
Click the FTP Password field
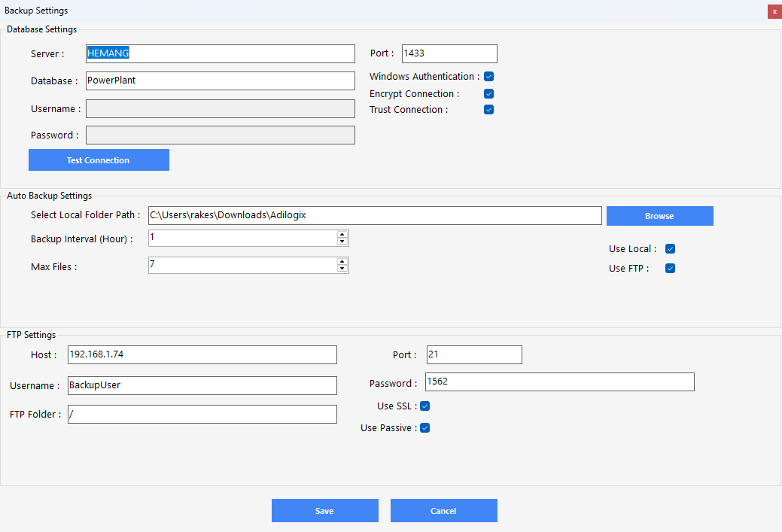click(559, 382)
